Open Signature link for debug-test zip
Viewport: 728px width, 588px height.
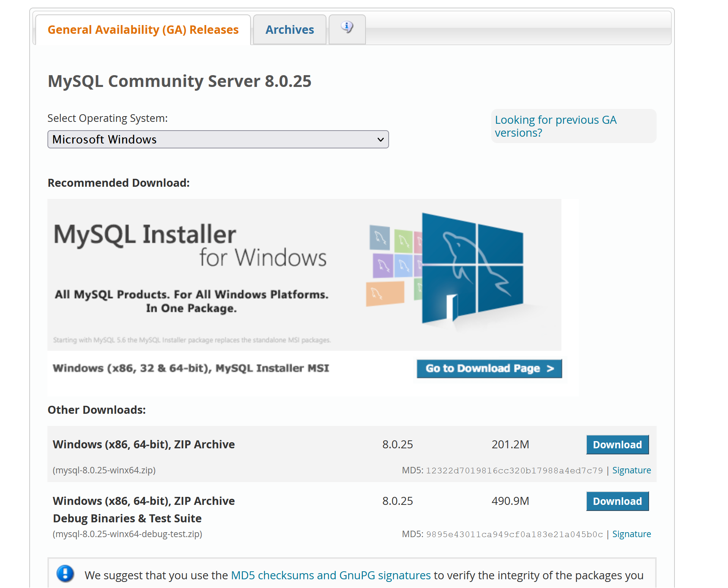click(631, 534)
